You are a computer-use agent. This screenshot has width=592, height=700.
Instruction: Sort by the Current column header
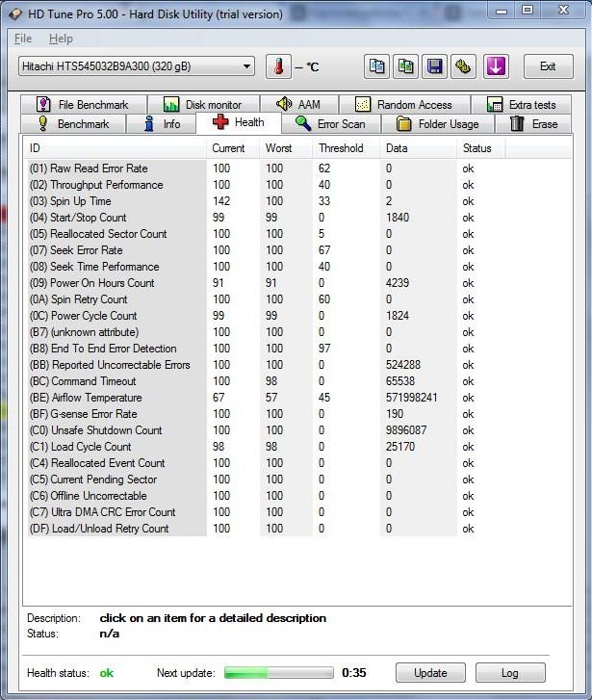(x=233, y=148)
